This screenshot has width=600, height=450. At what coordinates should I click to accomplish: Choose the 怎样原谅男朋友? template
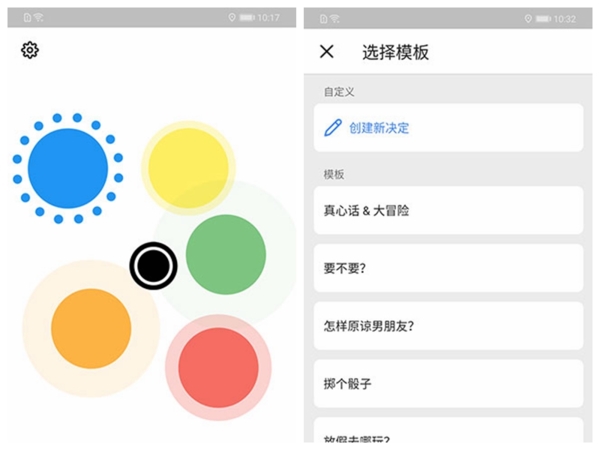(x=448, y=326)
